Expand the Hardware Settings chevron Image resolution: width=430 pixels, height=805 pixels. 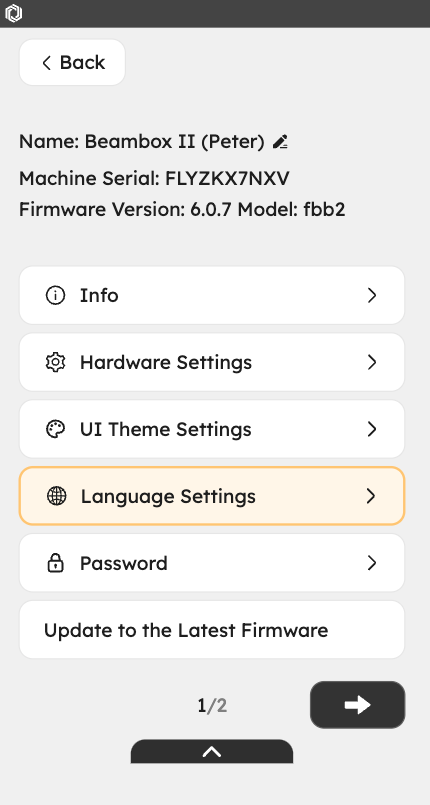(372, 362)
